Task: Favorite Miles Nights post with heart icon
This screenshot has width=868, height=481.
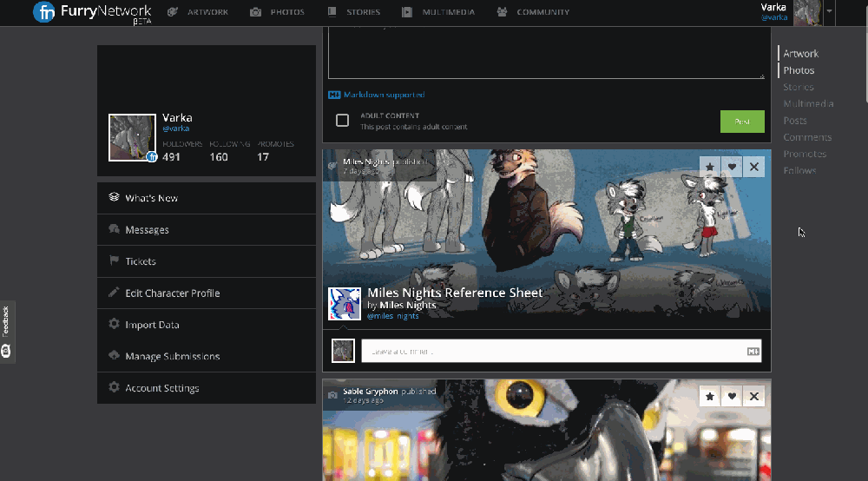Action: (732, 167)
